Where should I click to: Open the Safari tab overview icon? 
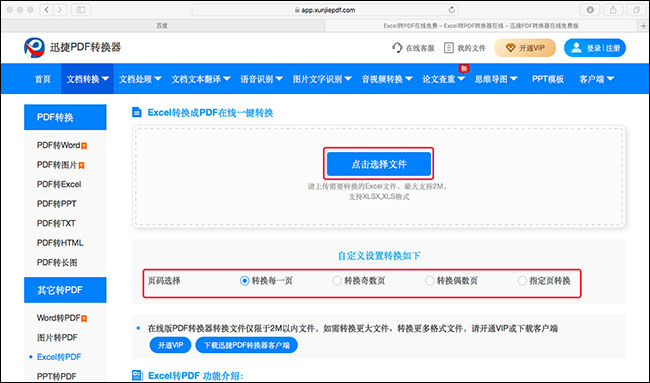636,10
